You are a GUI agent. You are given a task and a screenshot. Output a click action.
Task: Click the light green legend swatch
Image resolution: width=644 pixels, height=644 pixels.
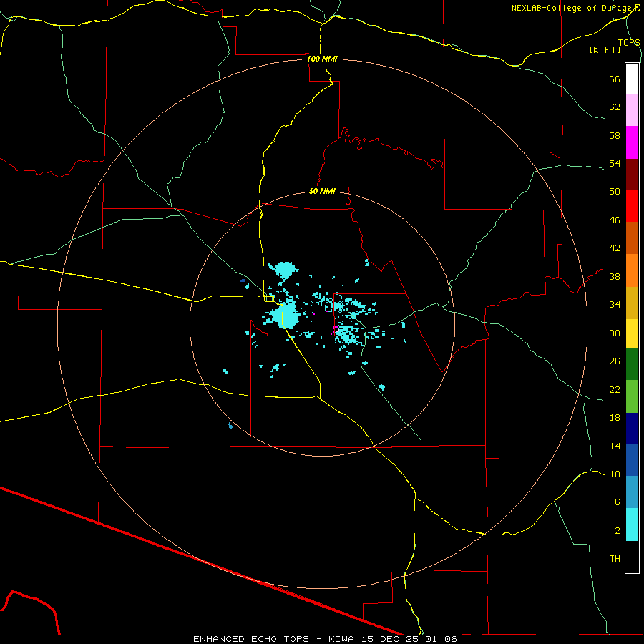[x=632, y=396]
